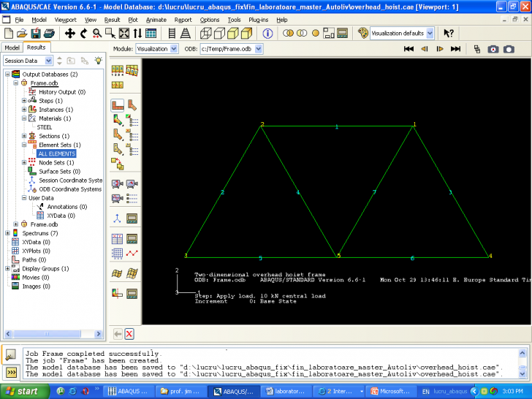Click the red X cancel icon
This screenshot has height=399, width=532.
(x=129, y=334)
